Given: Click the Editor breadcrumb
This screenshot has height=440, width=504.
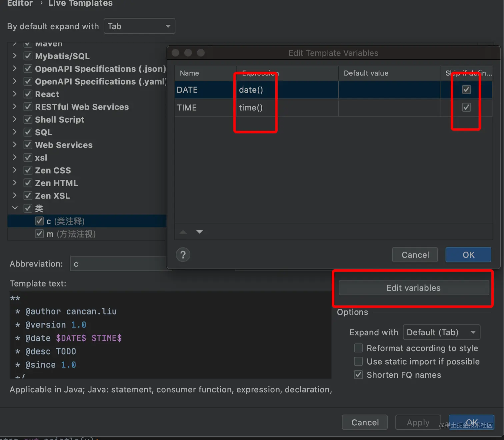Looking at the screenshot, I should pos(20,3).
